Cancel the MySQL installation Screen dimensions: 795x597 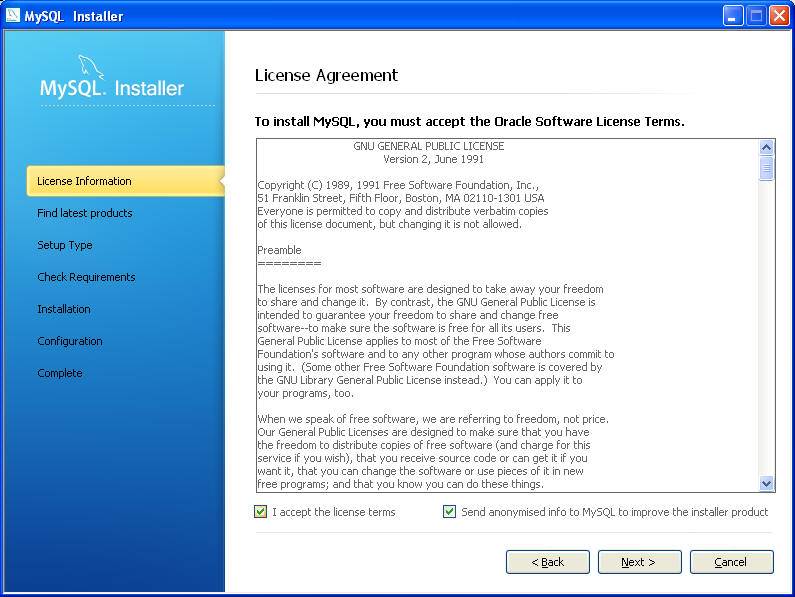coord(731,562)
